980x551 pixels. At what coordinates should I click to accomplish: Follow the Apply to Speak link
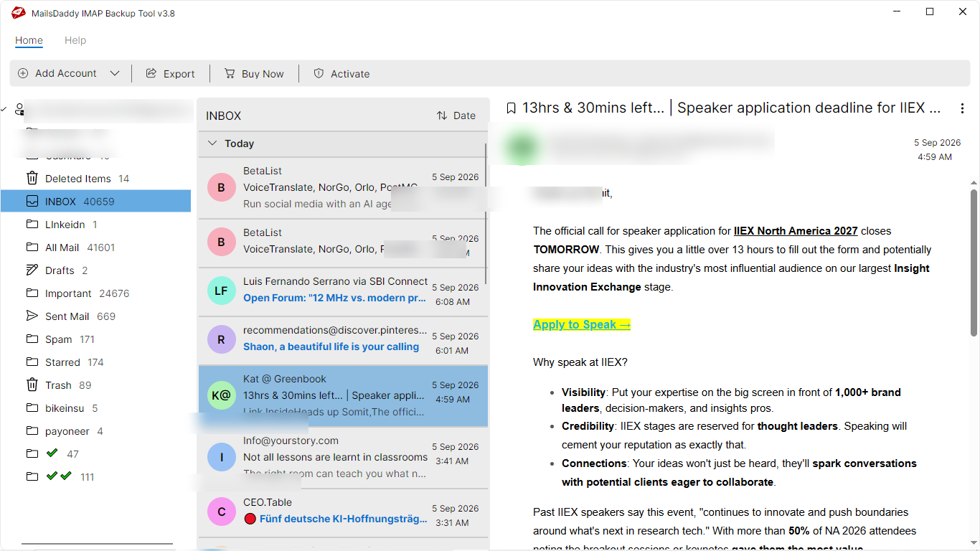(582, 324)
